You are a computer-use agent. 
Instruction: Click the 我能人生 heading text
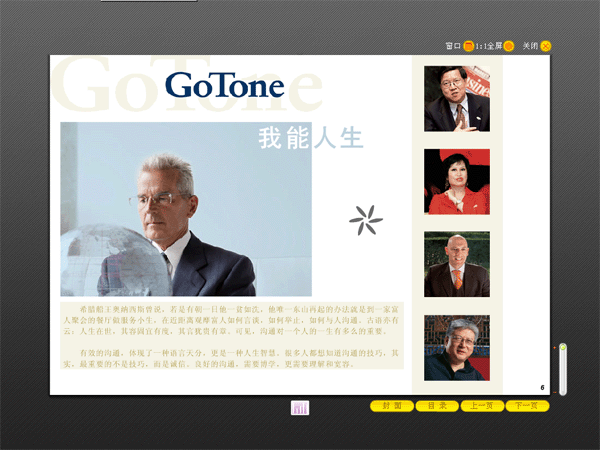click(x=311, y=138)
